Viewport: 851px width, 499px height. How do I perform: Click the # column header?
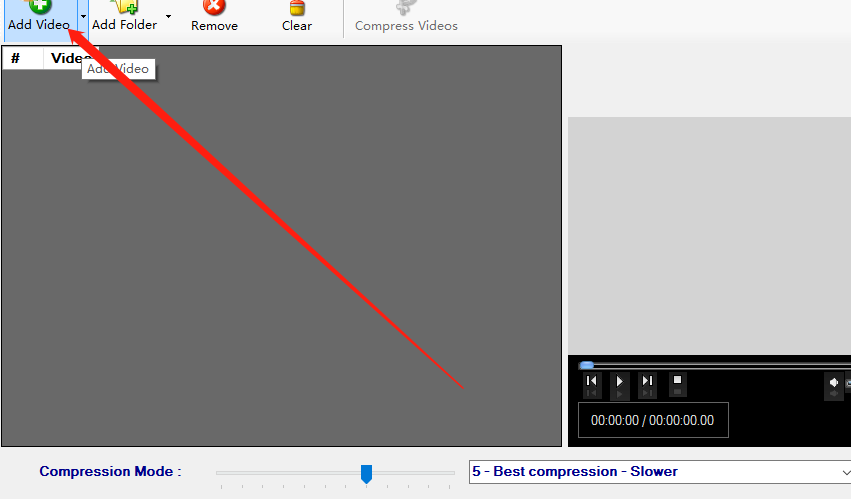(16, 58)
